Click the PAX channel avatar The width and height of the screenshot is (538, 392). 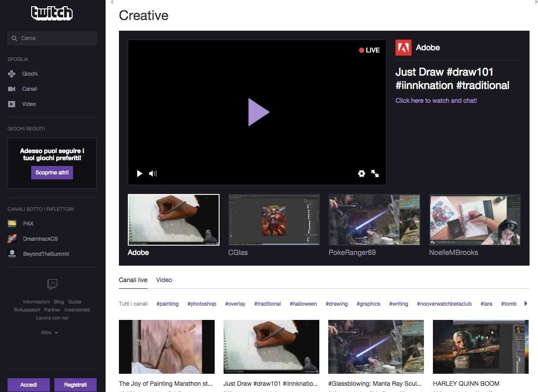[x=12, y=223]
